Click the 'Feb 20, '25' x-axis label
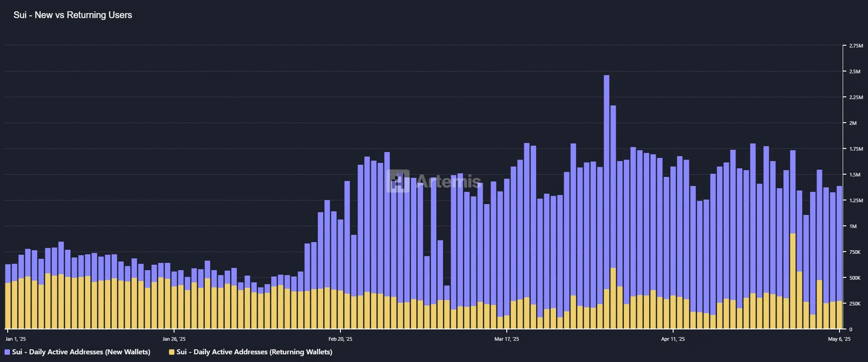 click(340, 339)
